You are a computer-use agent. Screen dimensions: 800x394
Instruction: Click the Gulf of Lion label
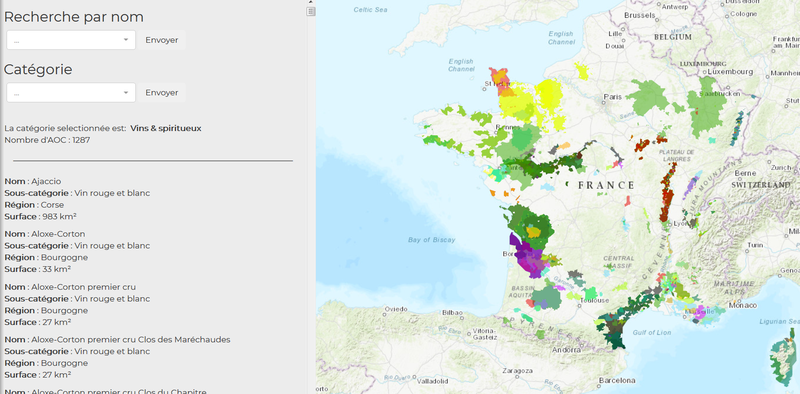point(651,332)
